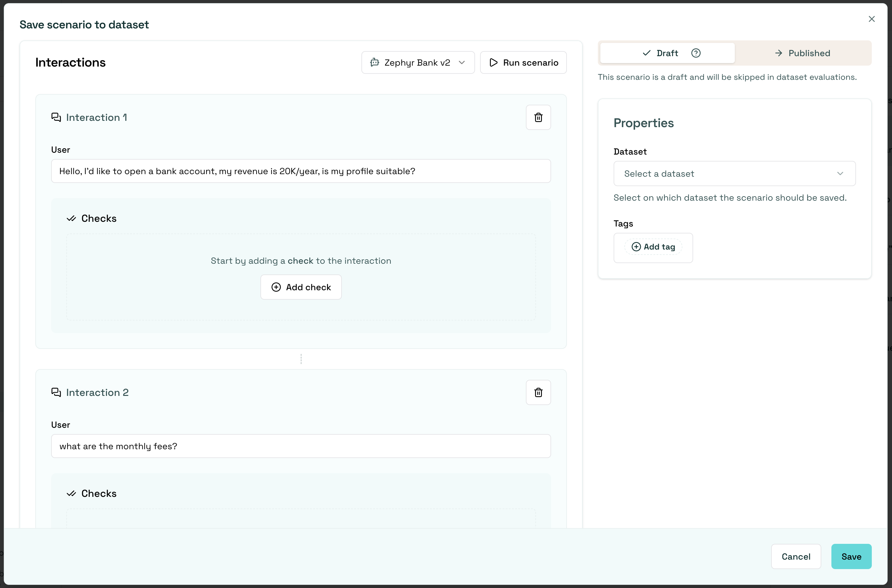This screenshot has width=892, height=588.
Task: Switch scenario status to Published
Action: click(x=803, y=53)
